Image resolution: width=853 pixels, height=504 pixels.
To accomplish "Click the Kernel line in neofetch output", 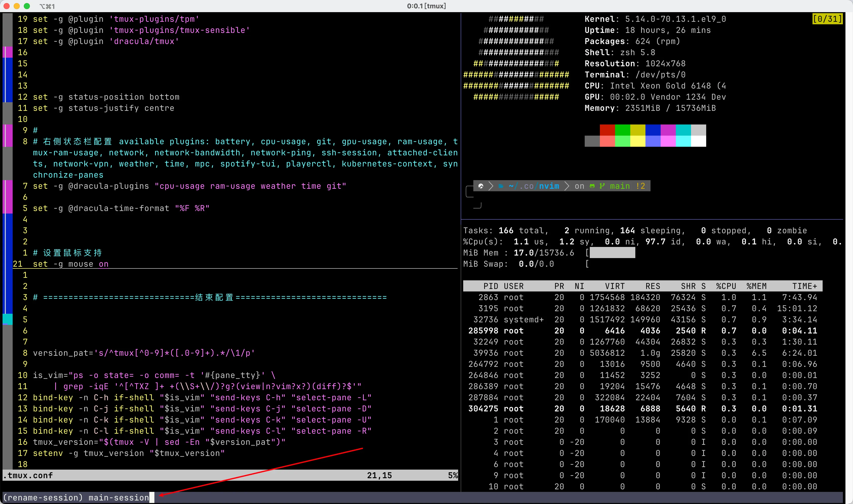I will coord(655,19).
